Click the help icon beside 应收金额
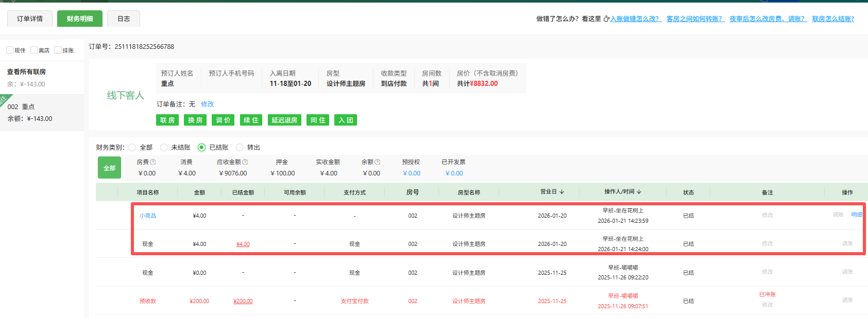Image resolution: width=868 pixels, height=318 pixels. 245,162
